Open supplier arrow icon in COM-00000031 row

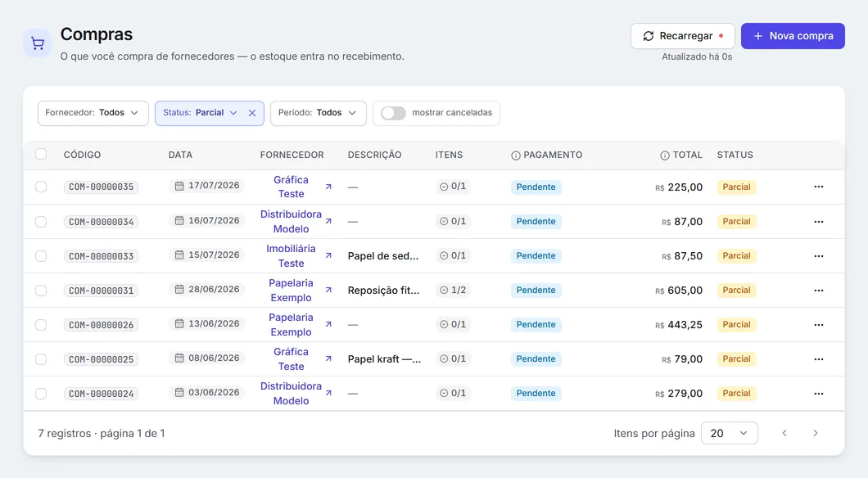coord(328,290)
